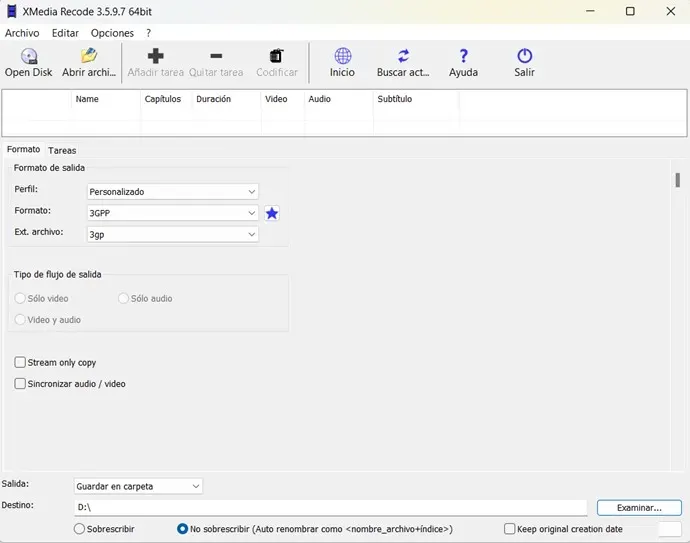Screen dimensions: 690x543
Task: Click the Name column header
Action: point(106,99)
